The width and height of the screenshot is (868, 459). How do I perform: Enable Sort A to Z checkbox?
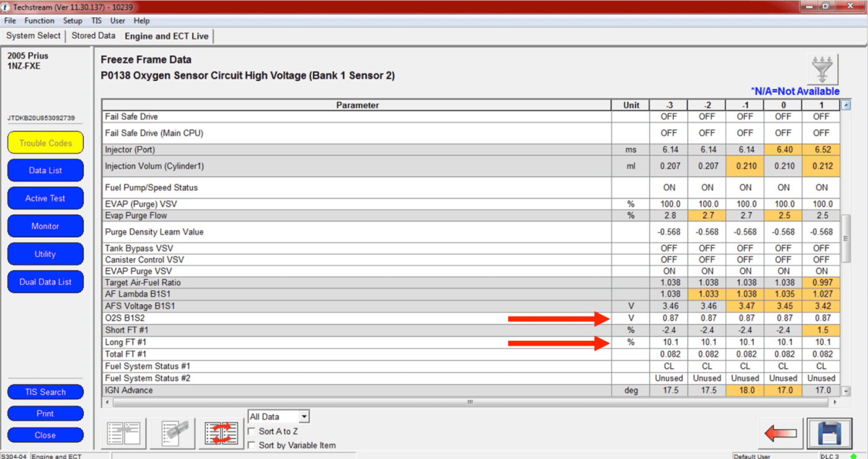tap(252, 431)
